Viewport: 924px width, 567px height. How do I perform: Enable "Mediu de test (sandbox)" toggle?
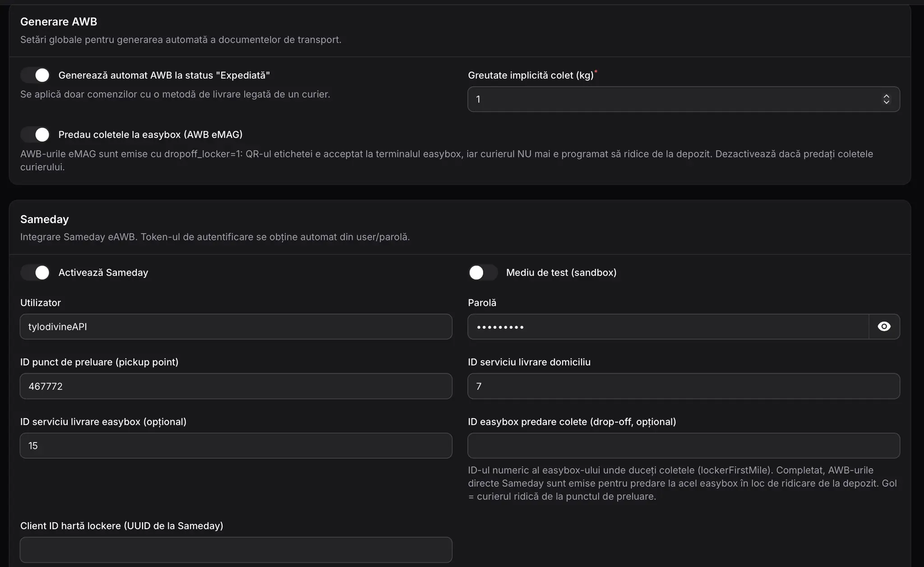tap(483, 272)
